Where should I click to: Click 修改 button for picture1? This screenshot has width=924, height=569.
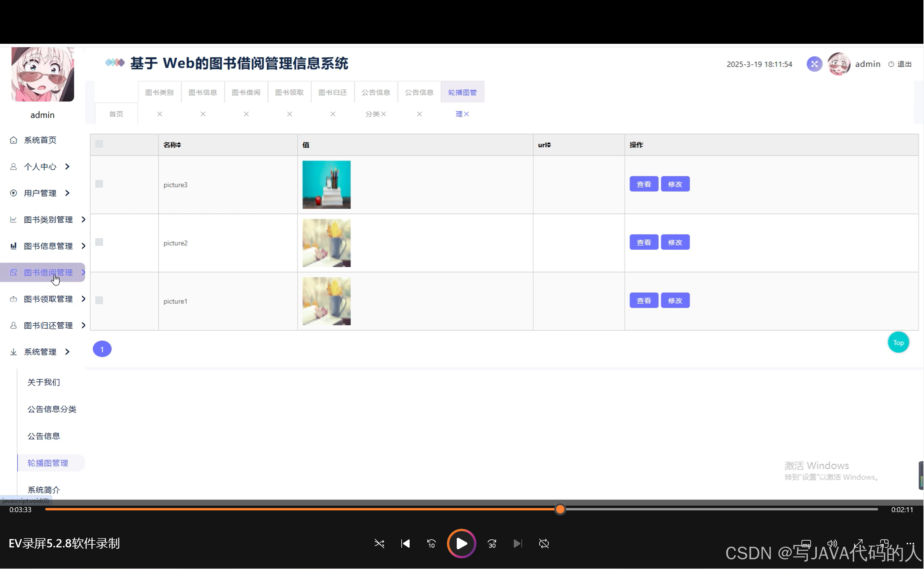(x=675, y=300)
